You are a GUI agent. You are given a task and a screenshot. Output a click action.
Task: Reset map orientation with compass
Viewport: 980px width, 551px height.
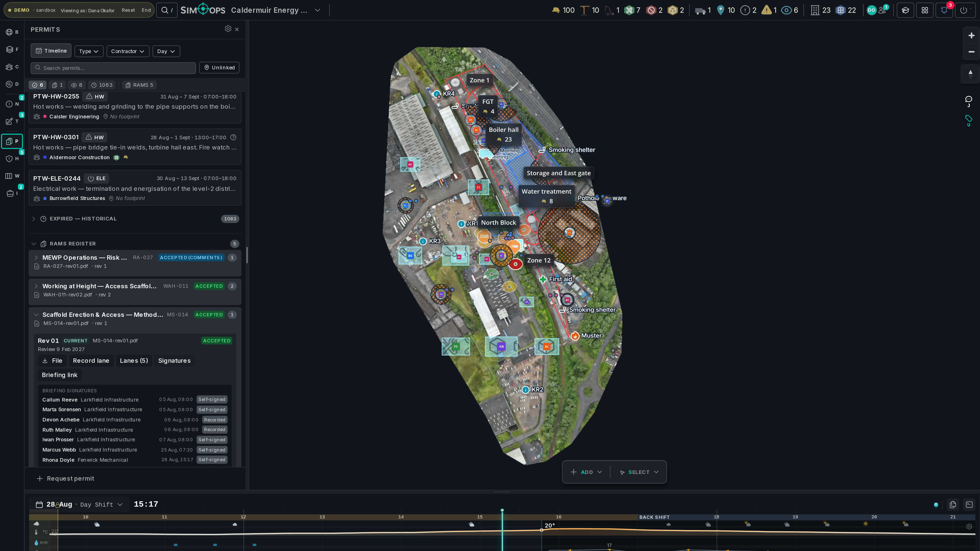click(x=971, y=74)
